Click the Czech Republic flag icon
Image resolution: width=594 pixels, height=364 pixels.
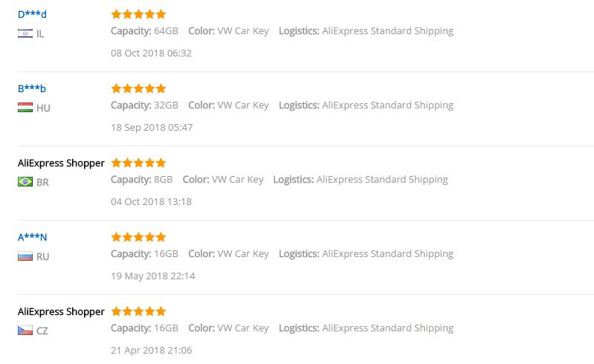point(25,331)
